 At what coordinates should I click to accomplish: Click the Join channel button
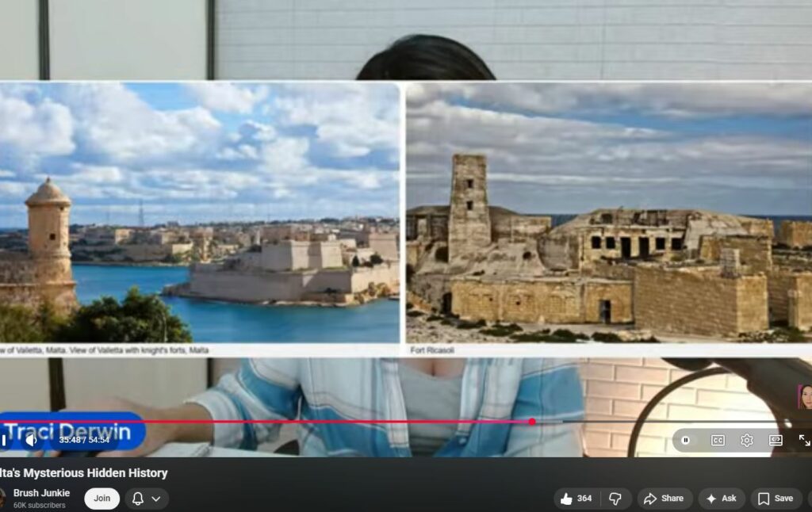(102, 499)
